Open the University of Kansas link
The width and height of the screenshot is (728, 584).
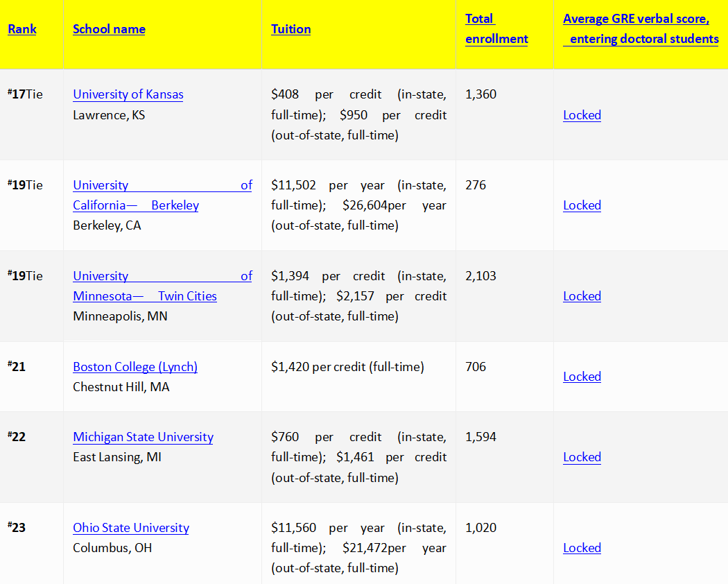point(128,94)
